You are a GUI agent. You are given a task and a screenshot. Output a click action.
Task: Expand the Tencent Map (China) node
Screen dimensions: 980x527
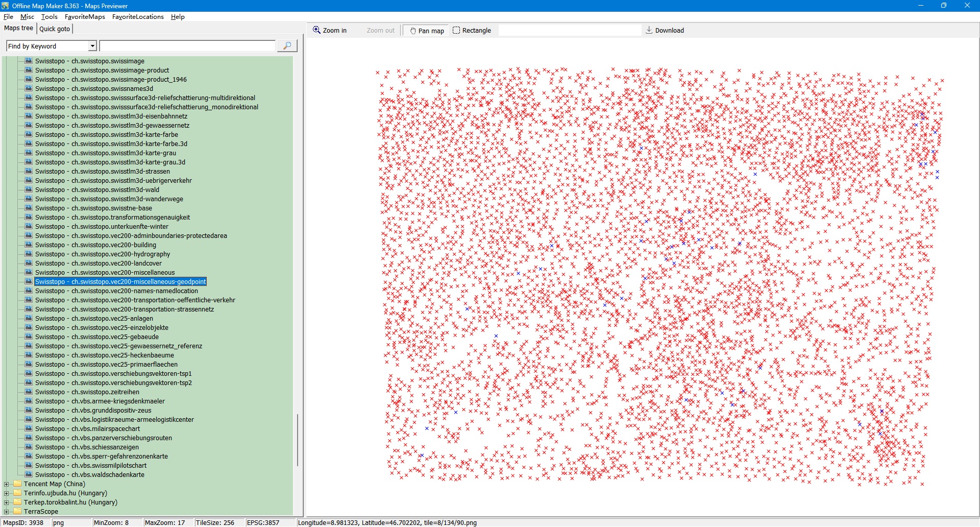pos(6,484)
